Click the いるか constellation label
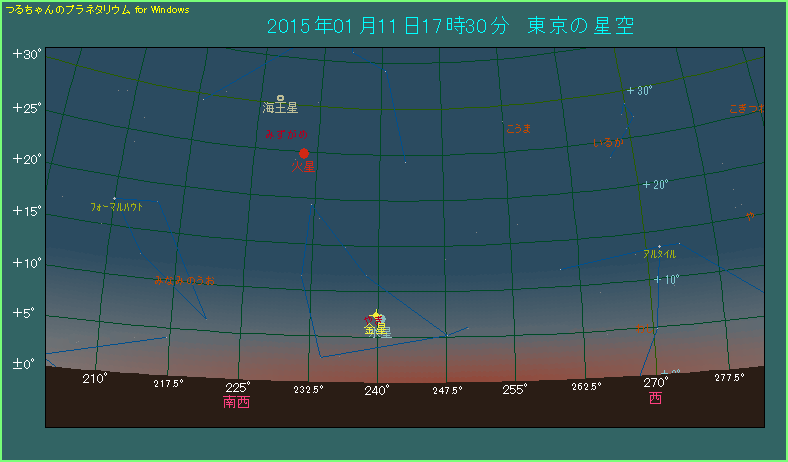 tap(608, 143)
